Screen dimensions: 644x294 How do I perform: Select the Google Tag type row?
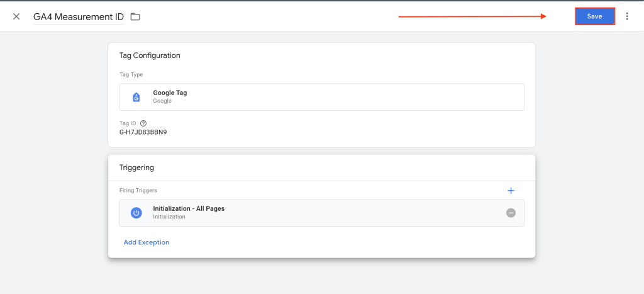click(x=321, y=97)
